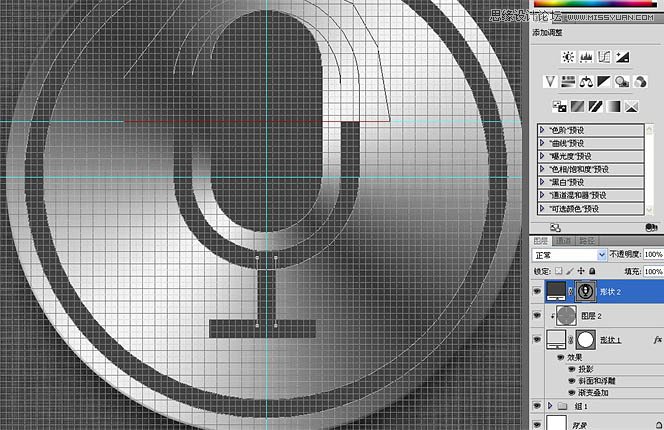Viewport: 664px width, 430px height.
Task: Toggle lock position (move icon)
Action: (x=581, y=271)
